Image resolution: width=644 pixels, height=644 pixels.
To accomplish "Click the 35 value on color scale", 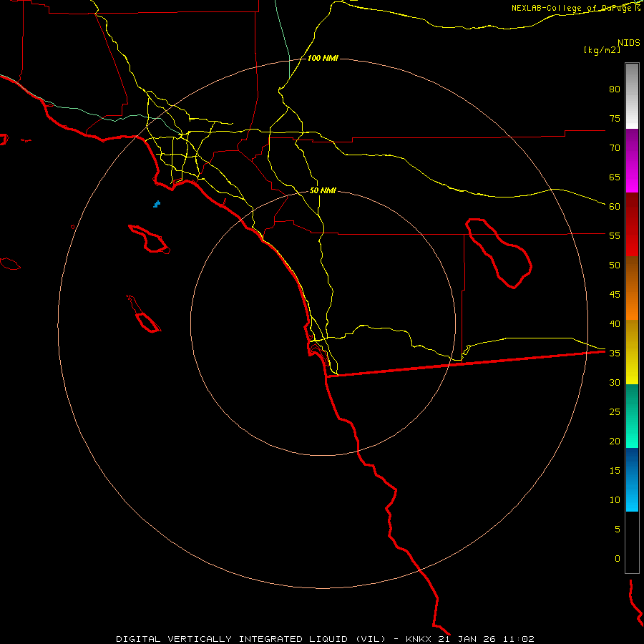I will pos(615,353).
